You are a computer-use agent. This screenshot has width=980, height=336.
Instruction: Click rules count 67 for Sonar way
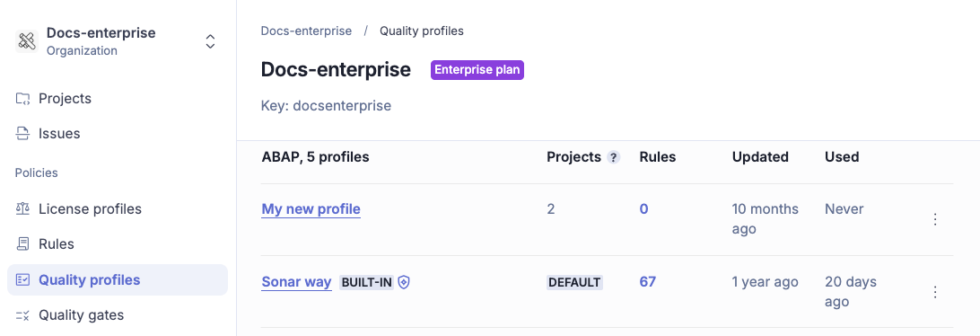coord(648,281)
